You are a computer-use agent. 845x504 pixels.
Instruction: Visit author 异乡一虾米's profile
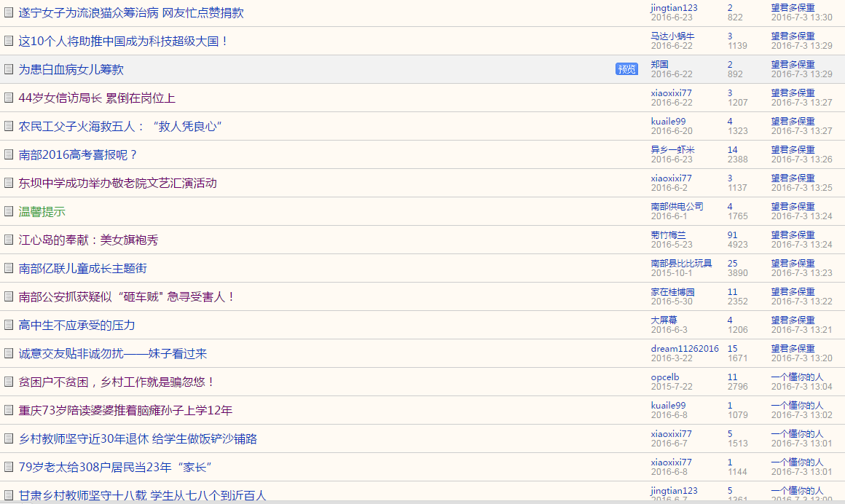(x=672, y=150)
